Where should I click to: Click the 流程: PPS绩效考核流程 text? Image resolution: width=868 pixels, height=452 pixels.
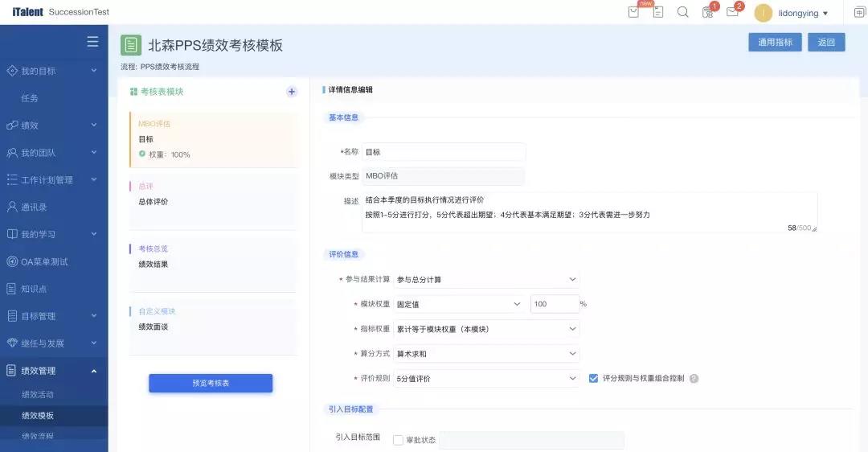tap(160, 67)
